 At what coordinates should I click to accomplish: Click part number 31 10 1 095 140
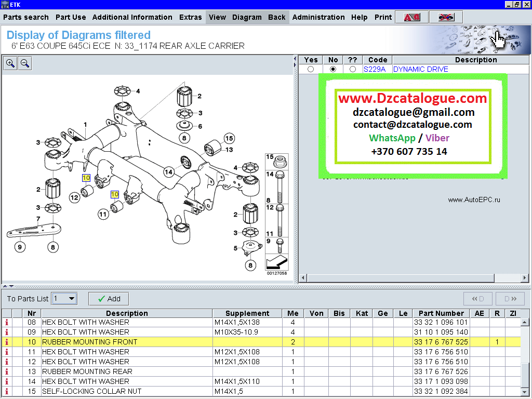point(441,332)
